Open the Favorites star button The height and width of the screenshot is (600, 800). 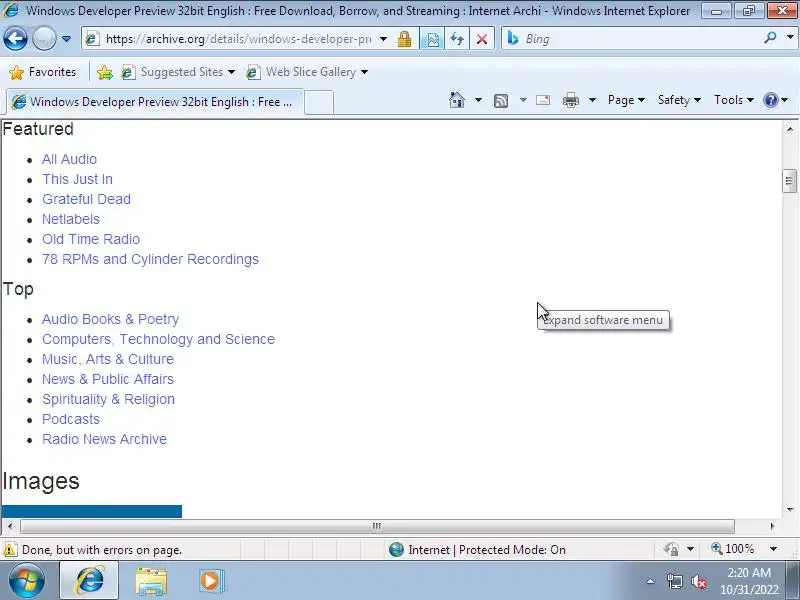(x=43, y=72)
